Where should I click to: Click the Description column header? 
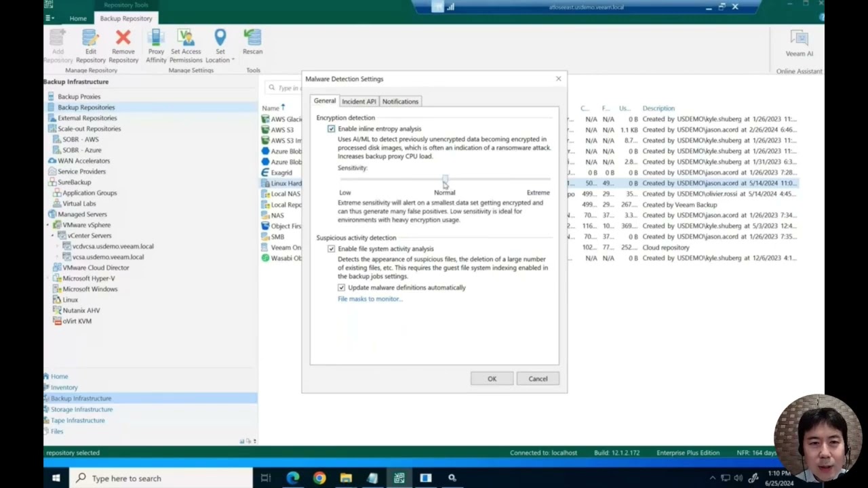pos(658,108)
